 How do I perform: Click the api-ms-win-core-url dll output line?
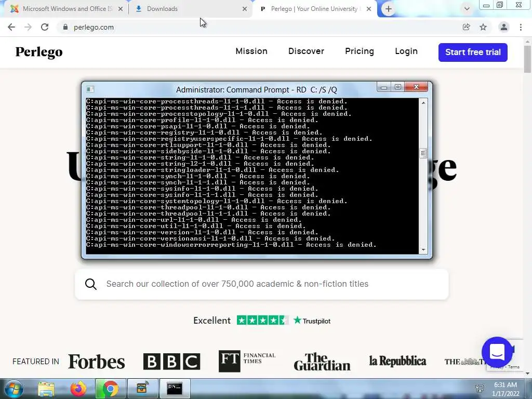tap(194, 220)
